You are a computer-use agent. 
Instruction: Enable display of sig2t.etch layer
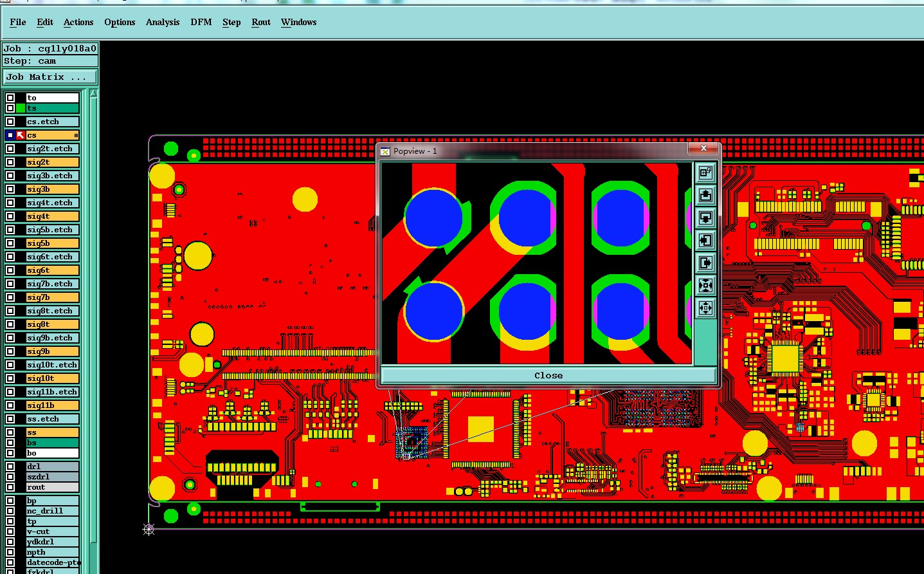(10, 149)
